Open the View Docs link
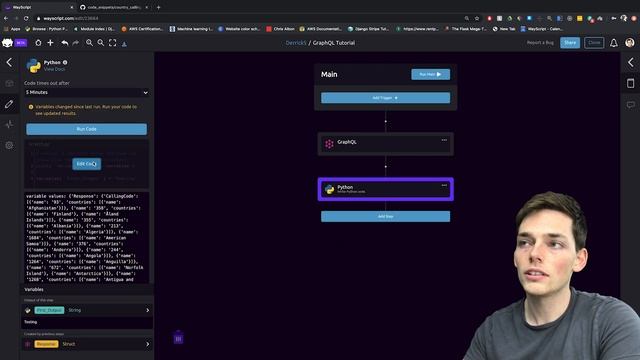The width and height of the screenshot is (640, 360). click(x=54, y=69)
